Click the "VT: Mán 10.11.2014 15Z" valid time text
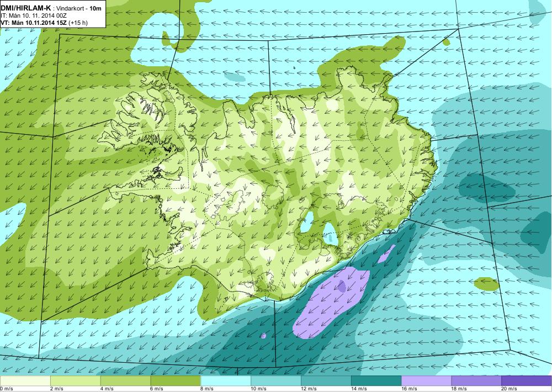The height and width of the screenshot is (392, 552). click(x=34, y=23)
